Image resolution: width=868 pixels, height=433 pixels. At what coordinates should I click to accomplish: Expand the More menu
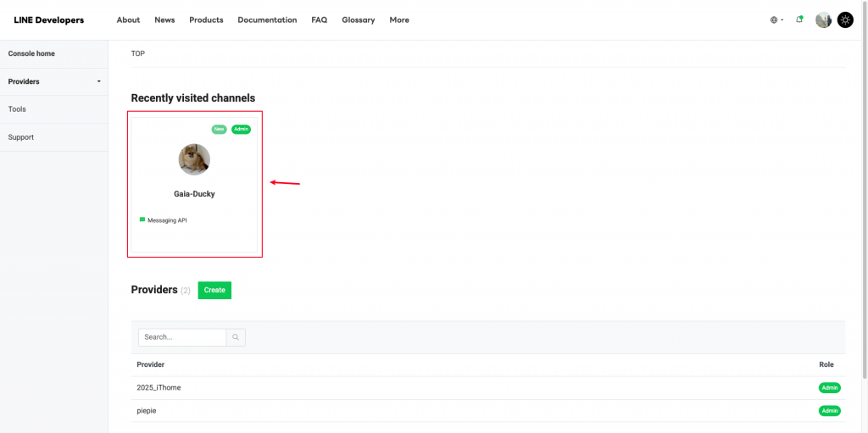399,20
